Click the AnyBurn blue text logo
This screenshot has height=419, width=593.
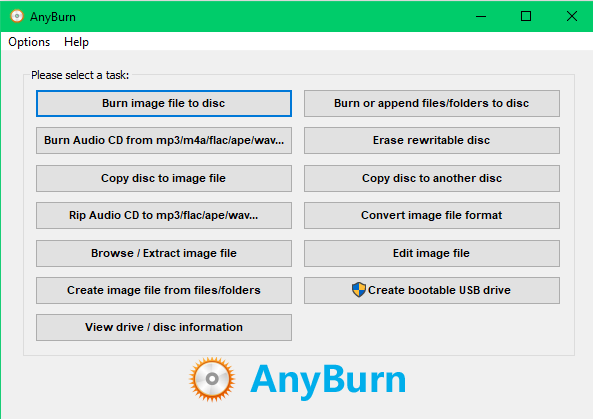point(328,380)
